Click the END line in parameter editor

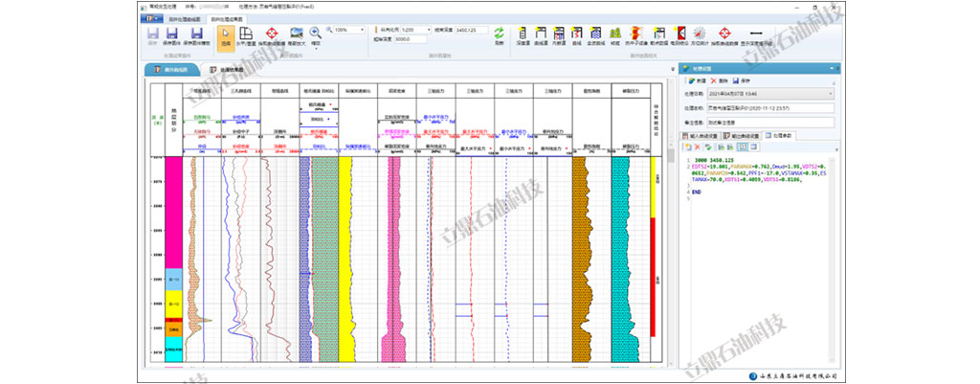click(x=697, y=192)
